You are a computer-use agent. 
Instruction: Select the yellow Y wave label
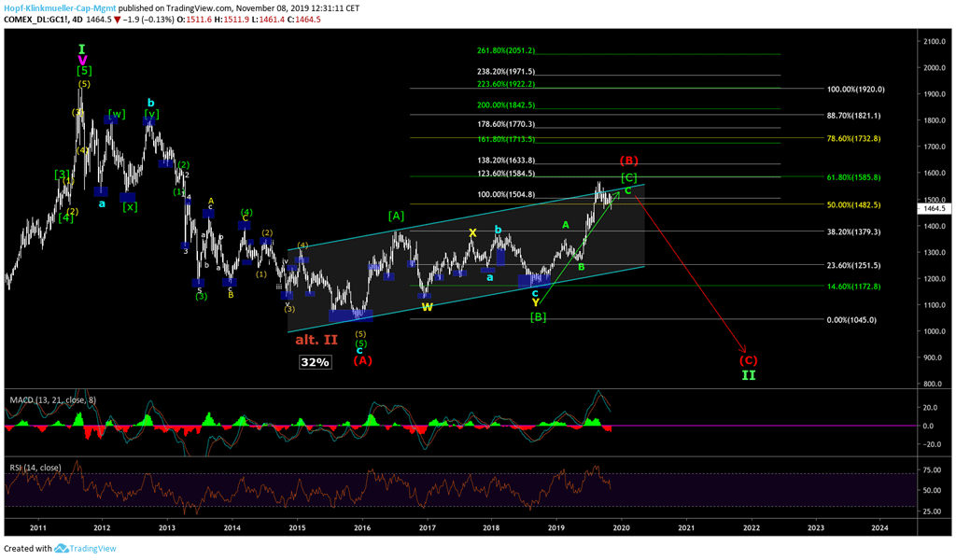[x=535, y=302]
